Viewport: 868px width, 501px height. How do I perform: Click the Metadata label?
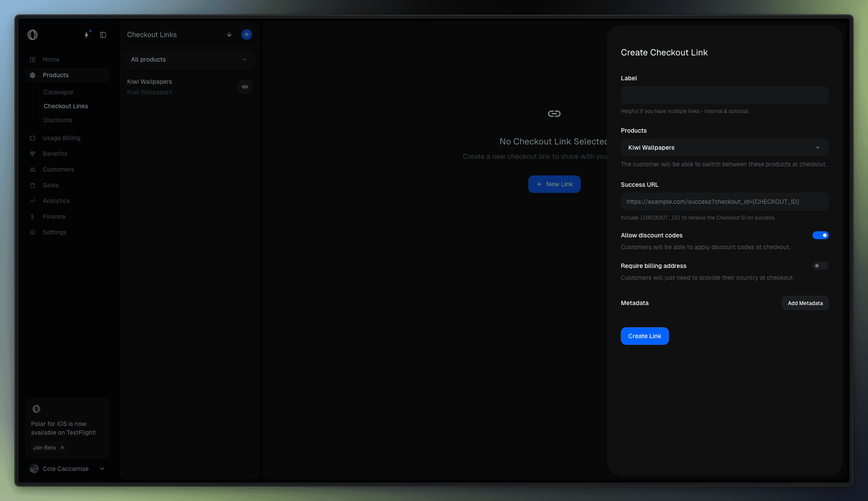coord(635,303)
